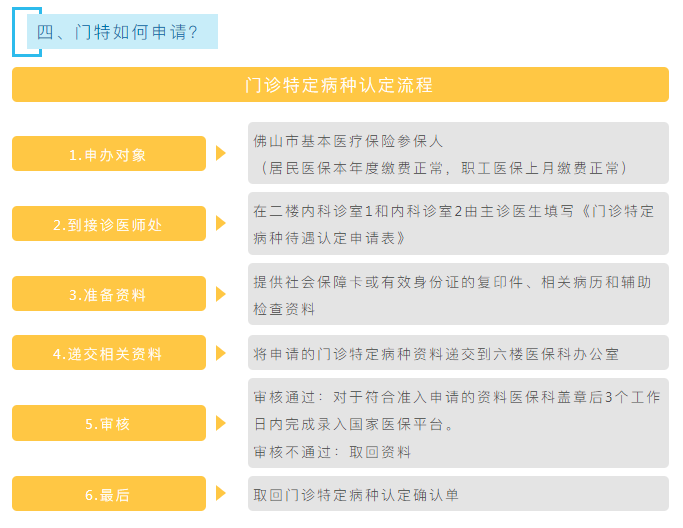Open the 佛山市基本医疗保险参保人 description box
This screenshot has width=683, height=528.
[458, 153]
